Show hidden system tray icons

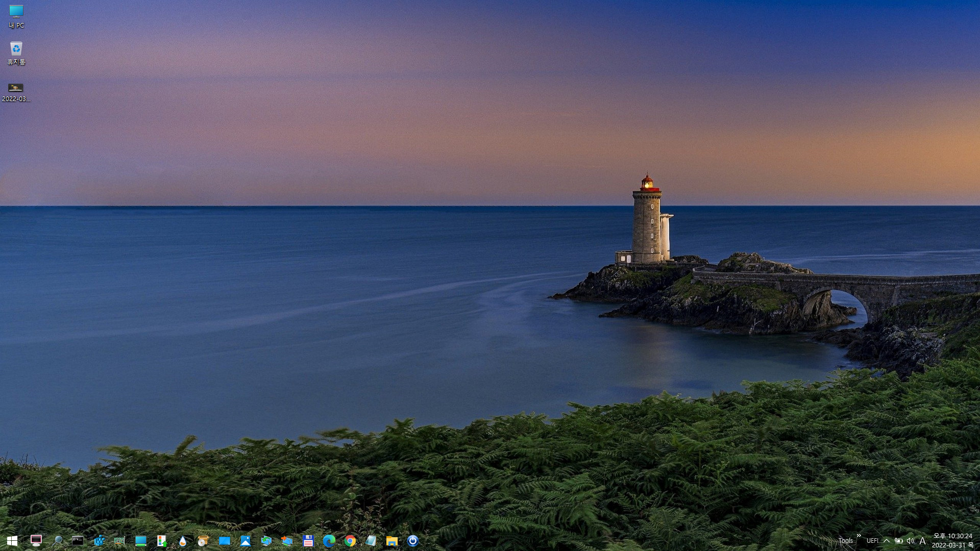click(x=887, y=541)
